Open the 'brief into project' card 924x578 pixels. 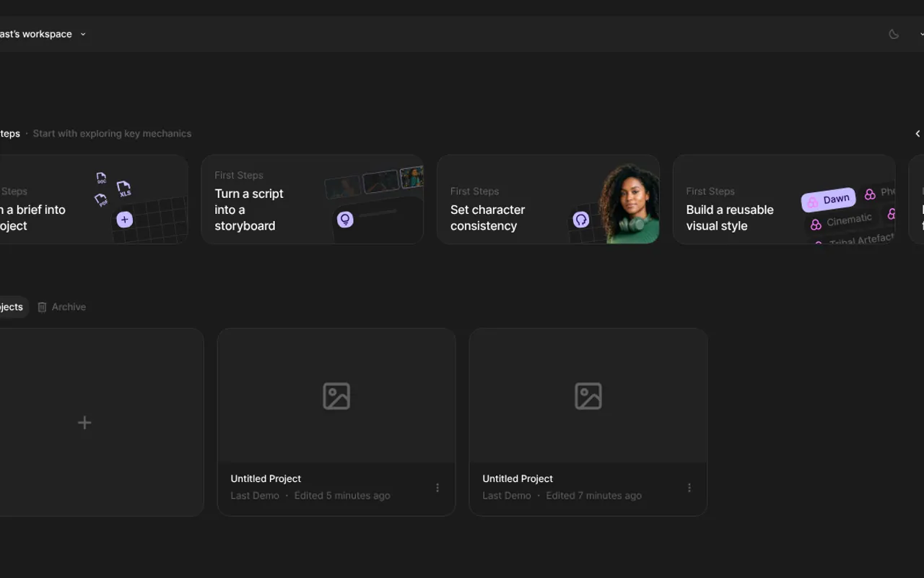tap(93, 199)
